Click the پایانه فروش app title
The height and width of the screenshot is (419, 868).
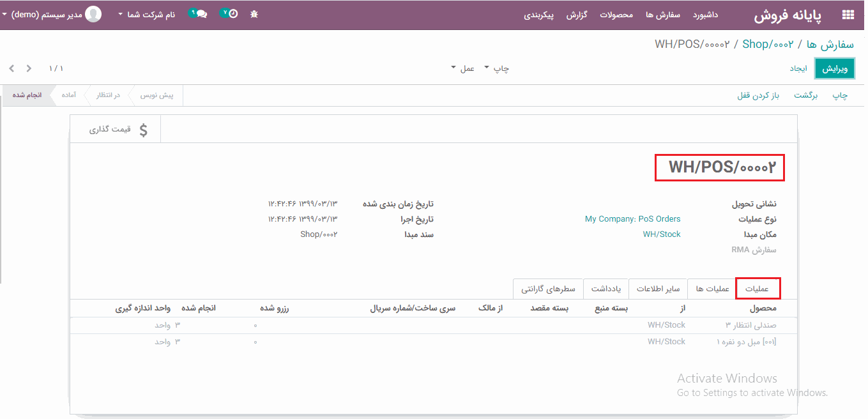(789, 15)
